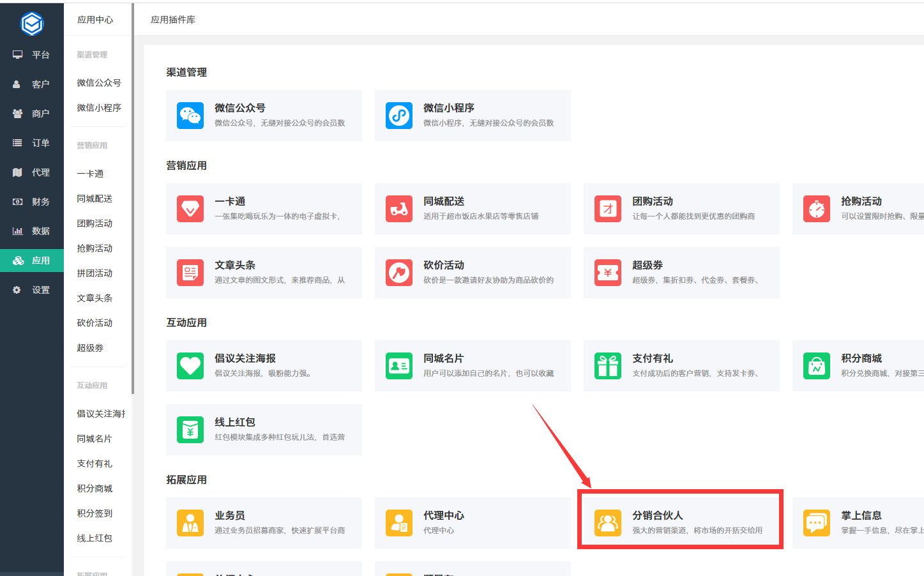Click the 团购活动 card icon
The image size is (924, 576).
pos(608,209)
